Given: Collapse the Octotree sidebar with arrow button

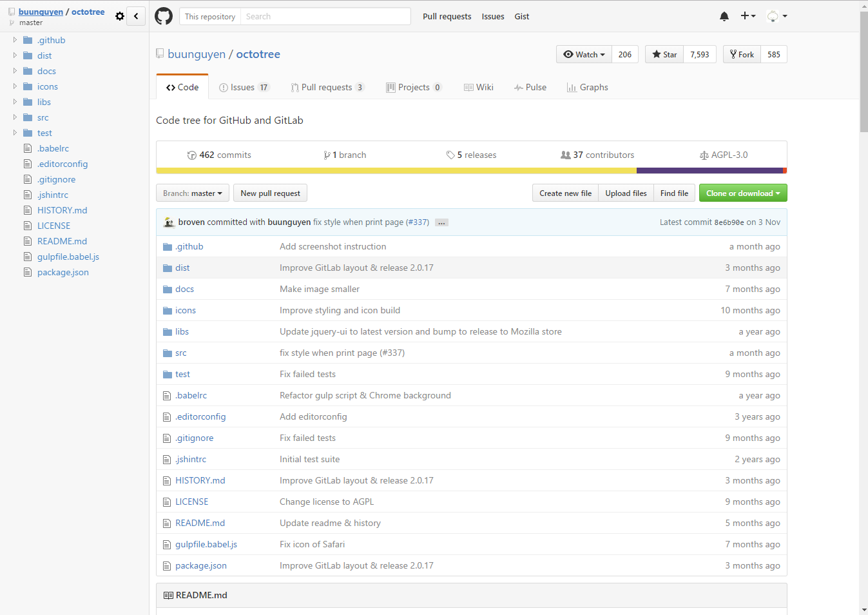Looking at the screenshot, I should click(136, 16).
